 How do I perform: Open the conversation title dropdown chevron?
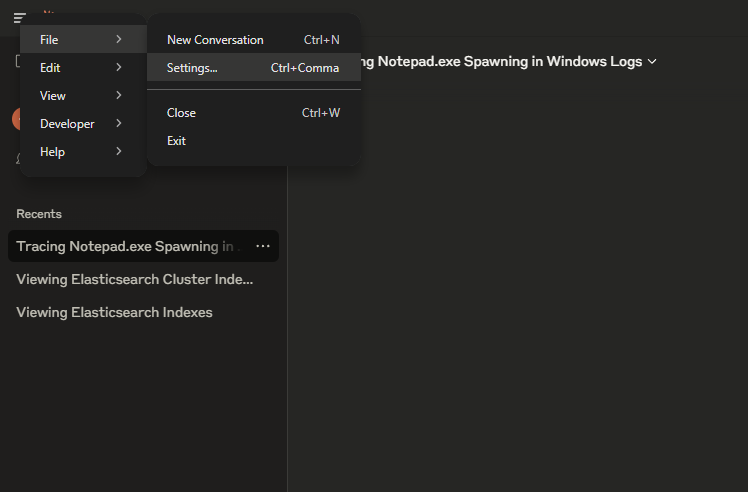pyautogui.click(x=653, y=62)
